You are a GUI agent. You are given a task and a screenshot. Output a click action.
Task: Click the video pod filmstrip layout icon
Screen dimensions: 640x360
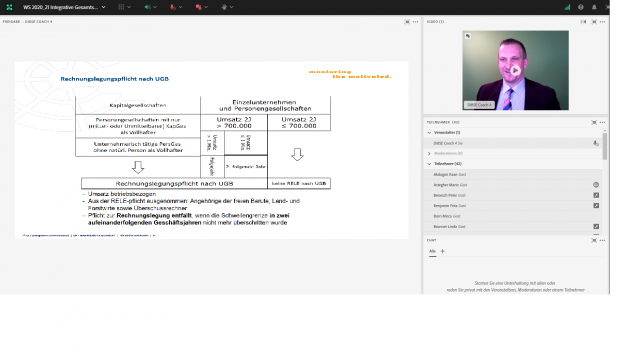point(583,22)
